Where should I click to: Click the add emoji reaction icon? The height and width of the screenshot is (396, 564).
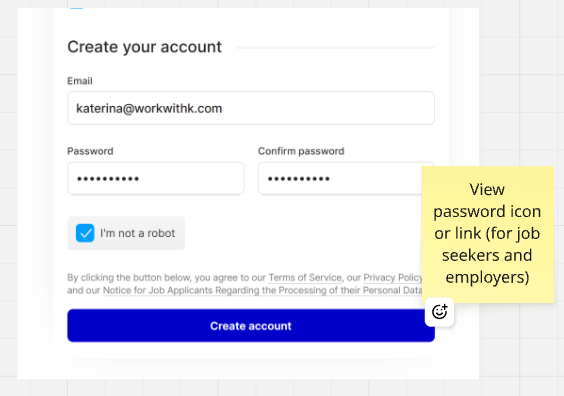(x=439, y=312)
